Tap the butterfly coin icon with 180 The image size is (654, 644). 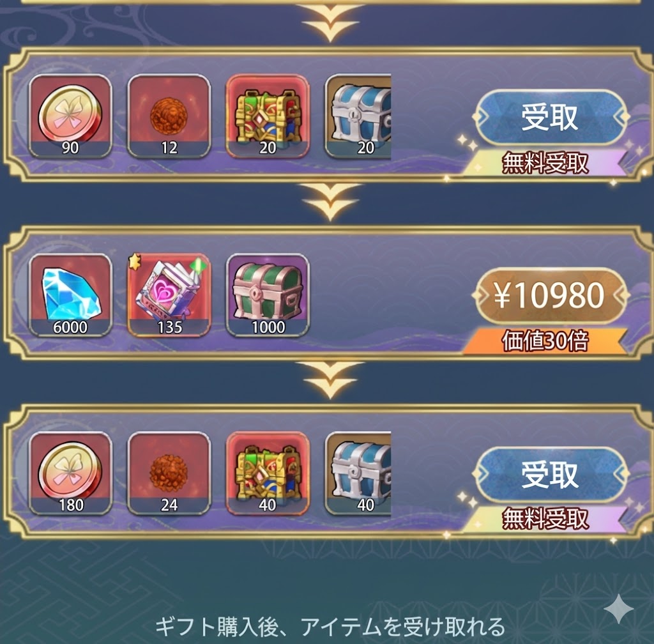[x=70, y=473]
